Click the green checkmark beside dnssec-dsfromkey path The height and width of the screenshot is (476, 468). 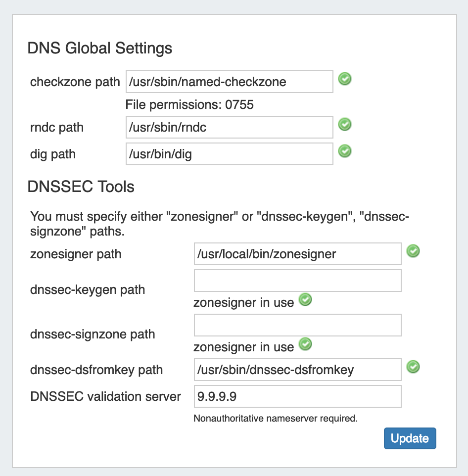point(413,367)
